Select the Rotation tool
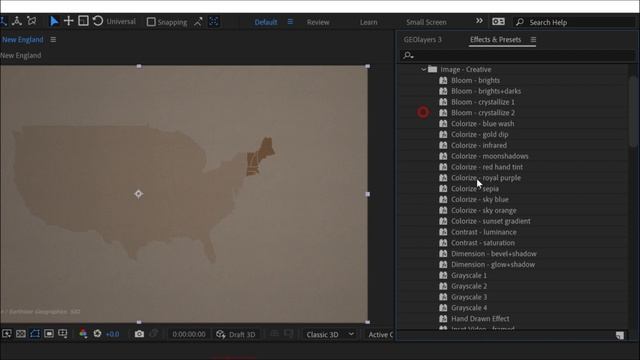This screenshot has width=640, height=360. point(98,21)
